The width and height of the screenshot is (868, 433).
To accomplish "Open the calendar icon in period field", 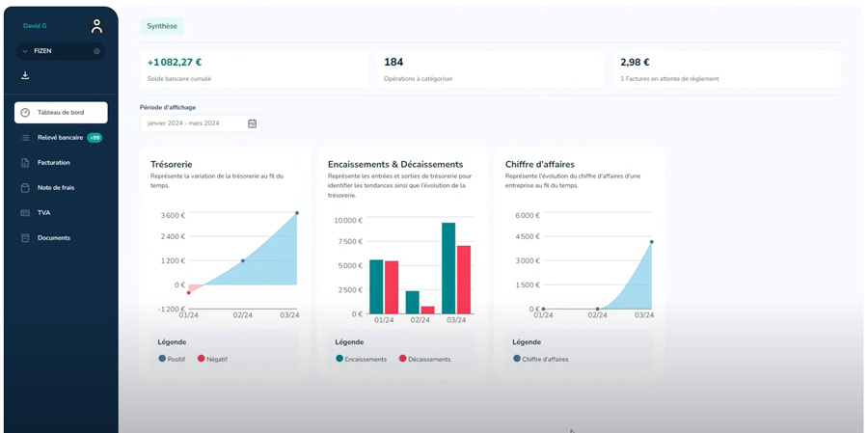I will (252, 123).
